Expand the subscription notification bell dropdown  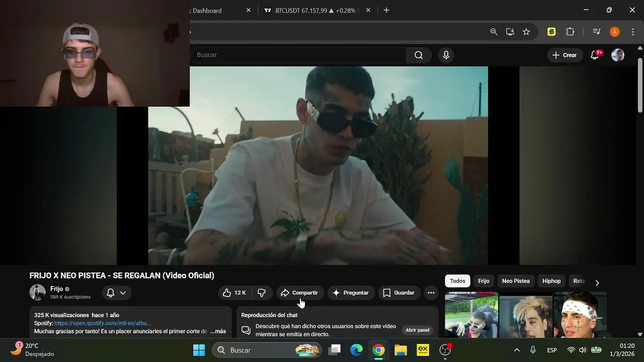pyautogui.click(x=116, y=293)
